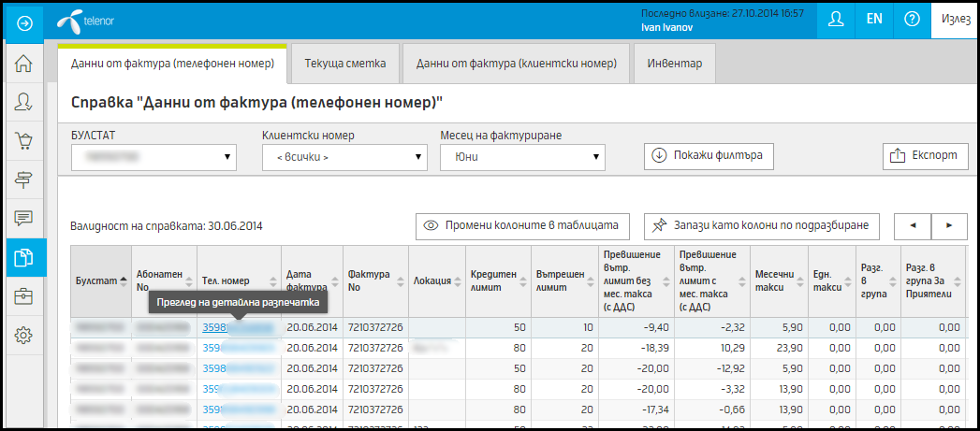Sort by Едн. такси column header
This screenshot has height=431, width=980.
coord(830,281)
